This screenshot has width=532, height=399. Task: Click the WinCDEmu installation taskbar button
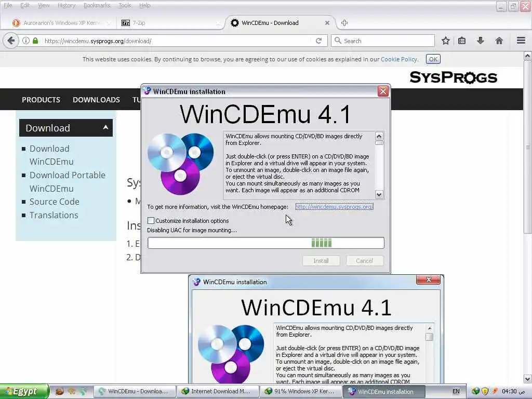click(384, 391)
